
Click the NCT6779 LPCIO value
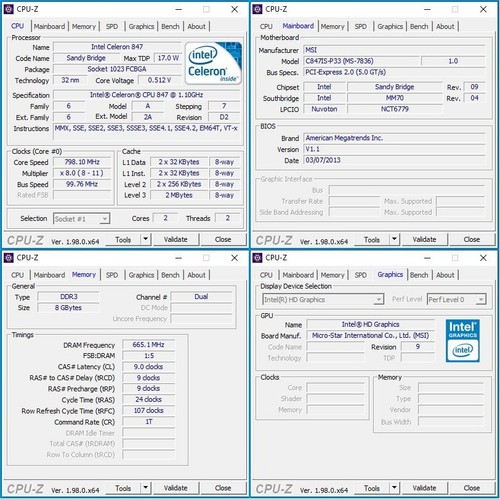tap(395, 109)
